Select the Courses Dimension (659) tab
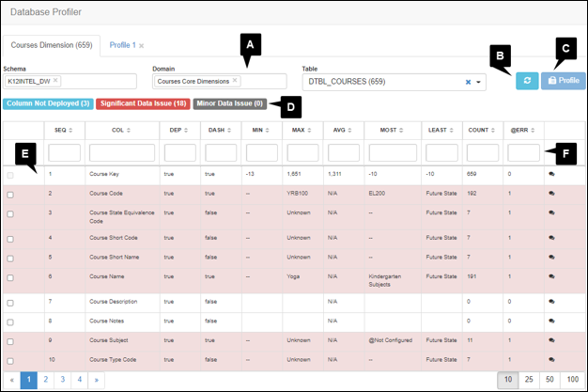Image resolution: width=588 pixels, height=392 pixels. pyautogui.click(x=50, y=45)
